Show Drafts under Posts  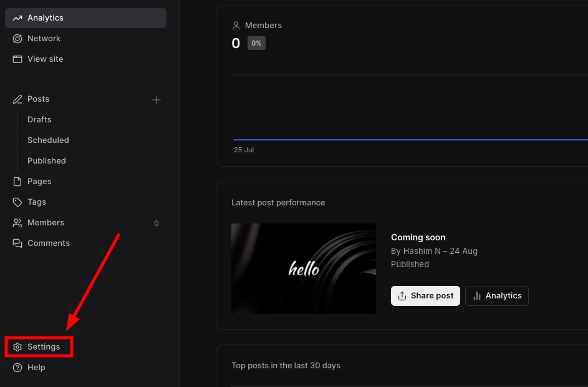(x=39, y=120)
